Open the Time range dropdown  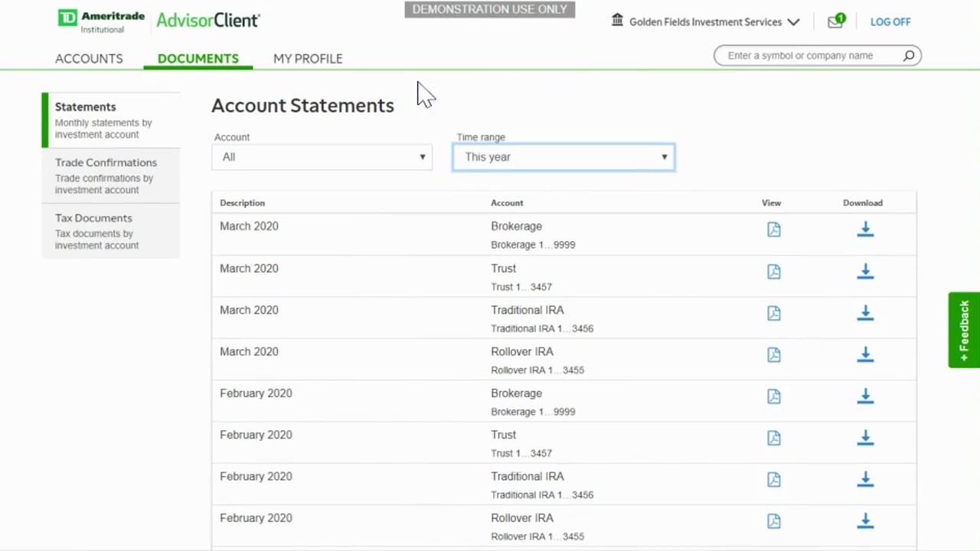563,157
